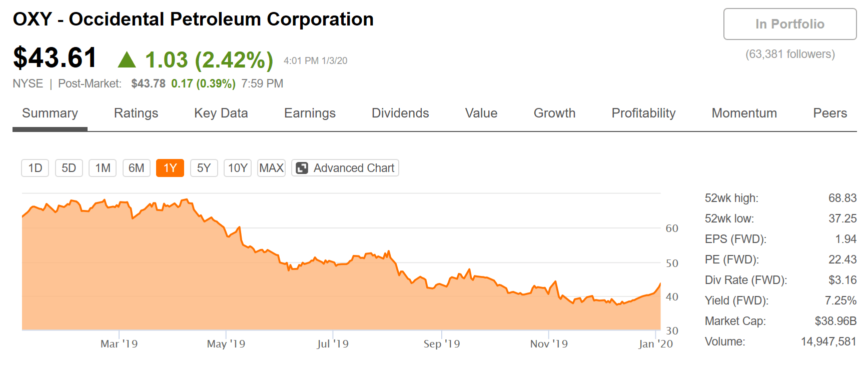Click the 63,381 followers link
This screenshot has height=380, width=868.
790,54
